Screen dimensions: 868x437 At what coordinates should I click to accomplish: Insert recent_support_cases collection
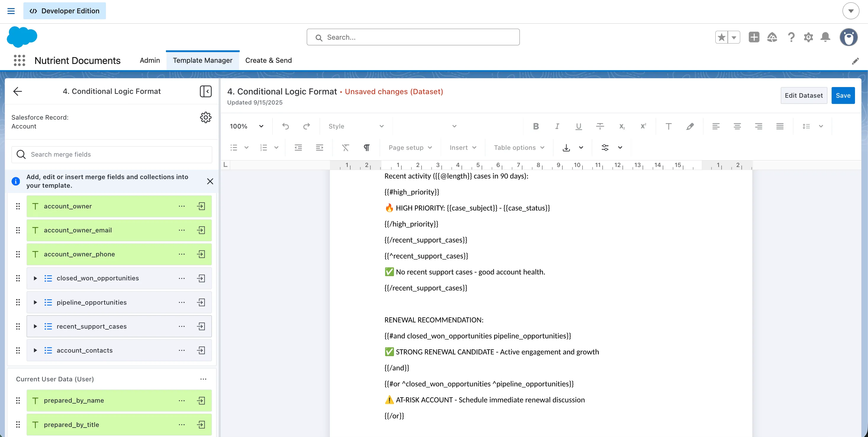point(201,326)
